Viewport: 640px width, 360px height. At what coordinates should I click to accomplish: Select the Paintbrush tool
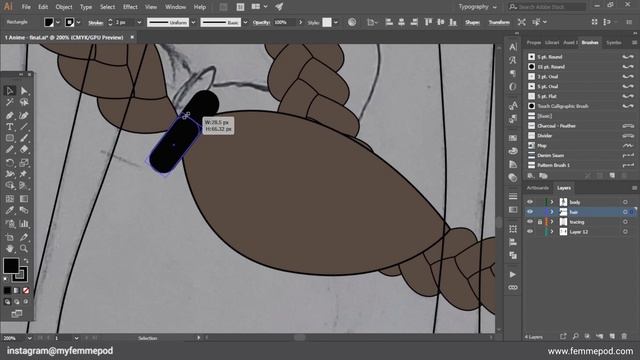click(x=24, y=138)
